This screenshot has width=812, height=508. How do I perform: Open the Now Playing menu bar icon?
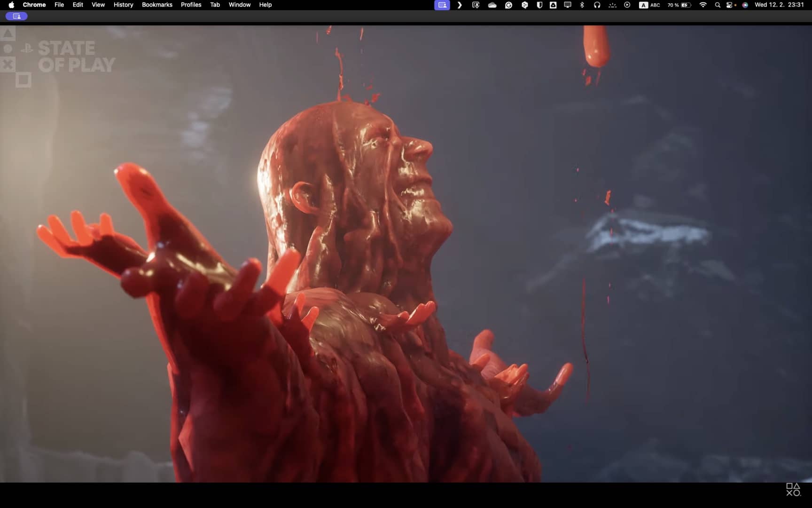[627, 5]
